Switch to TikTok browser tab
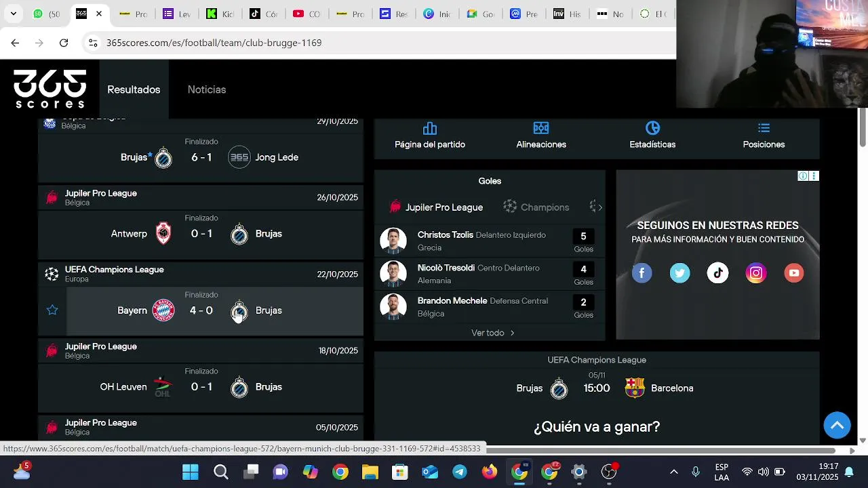Viewport: 868px width, 488px height. point(262,14)
